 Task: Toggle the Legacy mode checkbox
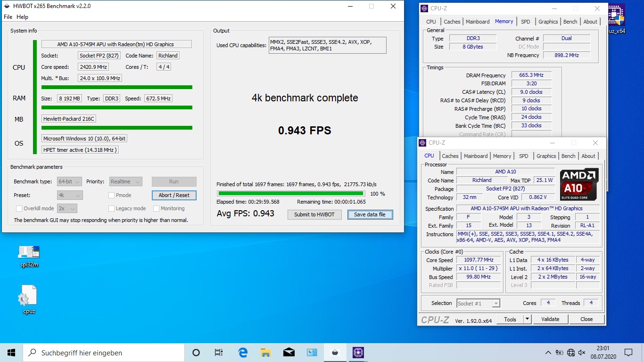click(112, 208)
